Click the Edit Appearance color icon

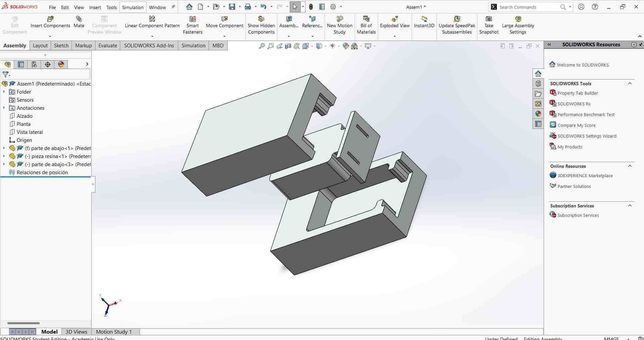click(346, 46)
